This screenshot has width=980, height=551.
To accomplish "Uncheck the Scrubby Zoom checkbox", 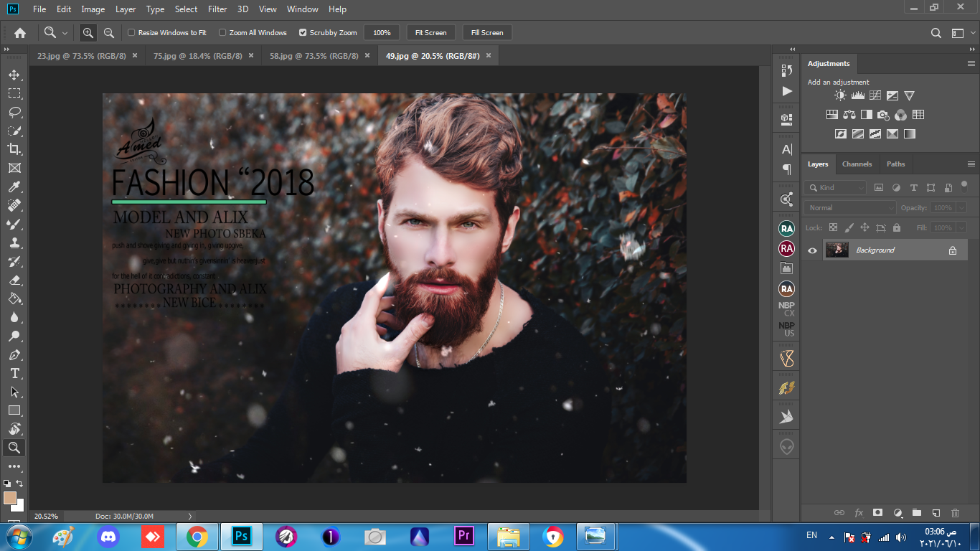I will [x=303, y=32].
